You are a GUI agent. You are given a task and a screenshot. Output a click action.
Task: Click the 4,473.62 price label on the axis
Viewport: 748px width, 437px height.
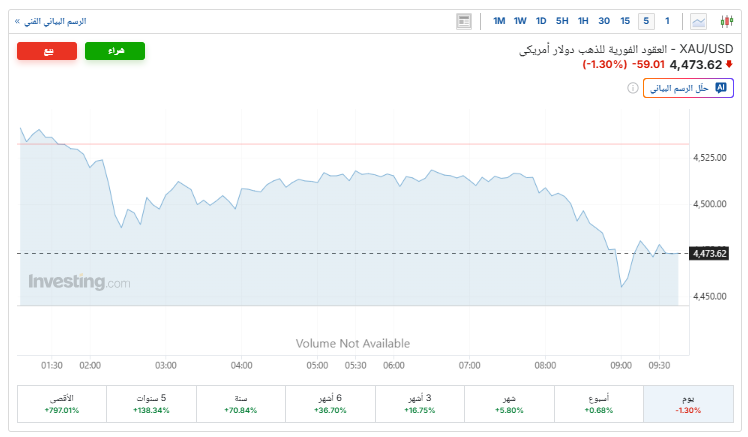click(x=709, y=253)
